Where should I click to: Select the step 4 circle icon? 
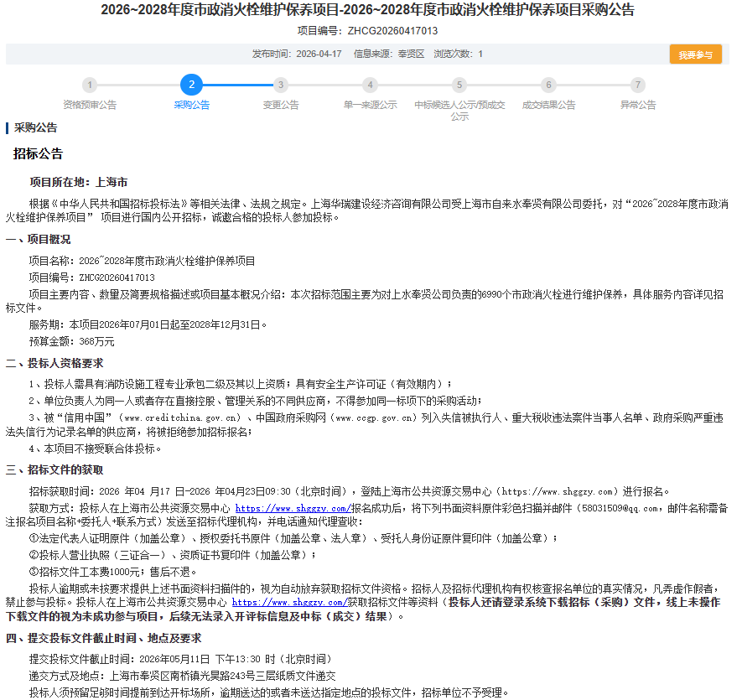(370, 85)
